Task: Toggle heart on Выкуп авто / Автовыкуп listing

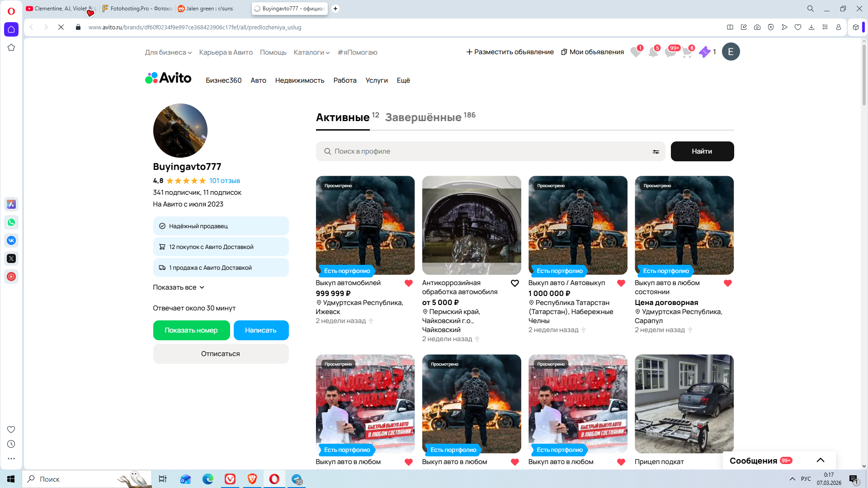Action: click(x=621, y=283)
